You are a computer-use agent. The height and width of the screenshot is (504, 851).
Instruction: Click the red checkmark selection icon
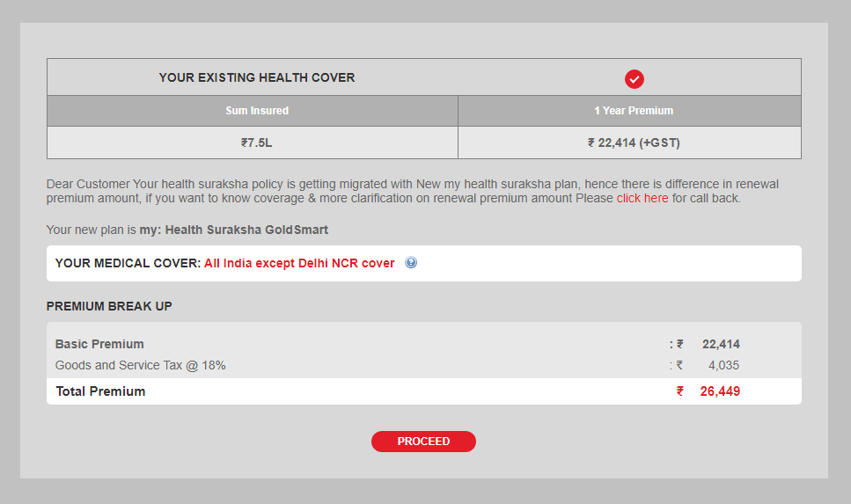click(634, 79)
